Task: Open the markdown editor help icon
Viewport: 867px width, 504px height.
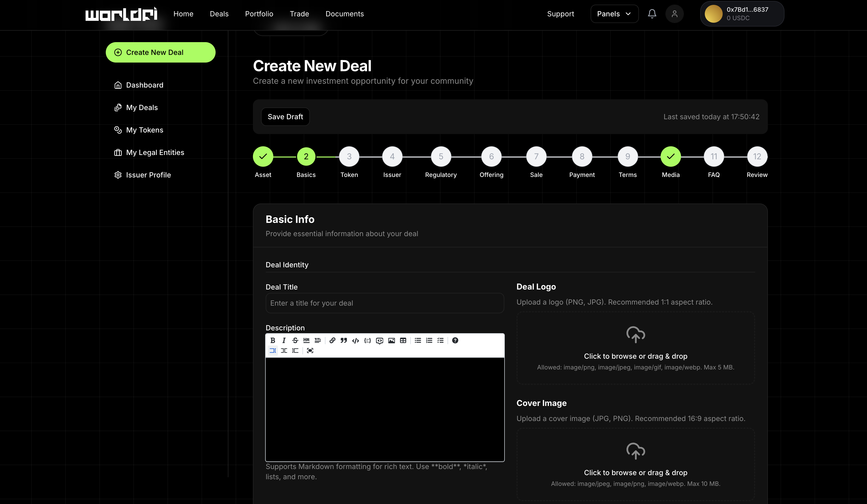Action: click(455, 340)
